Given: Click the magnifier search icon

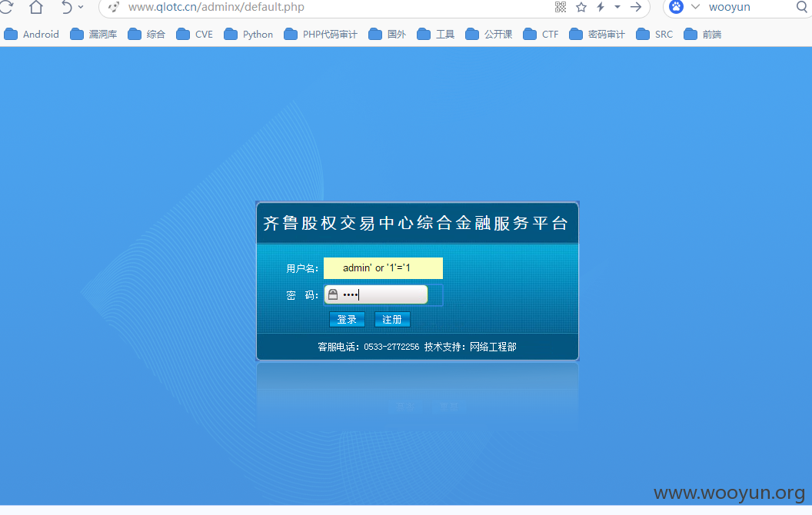Looking at the screenshot, I should click(x=802, y=7).
